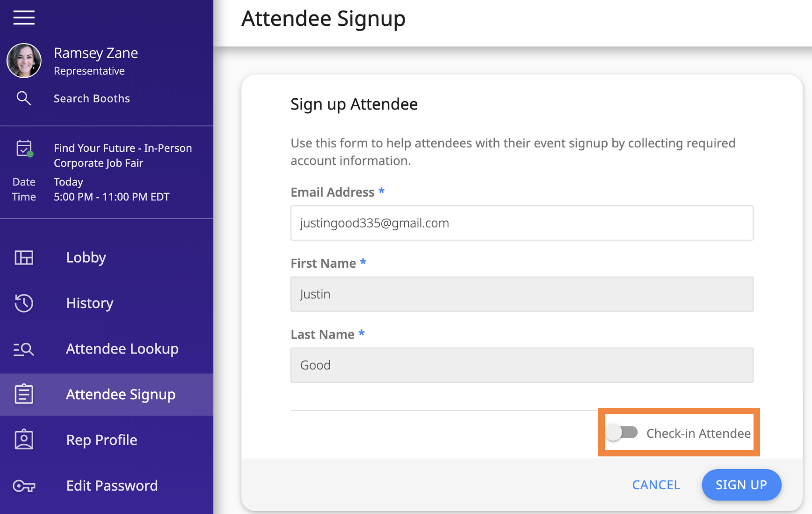Click the Email Address input field
The image size is (812, 514).
click(x=522, y=223)
